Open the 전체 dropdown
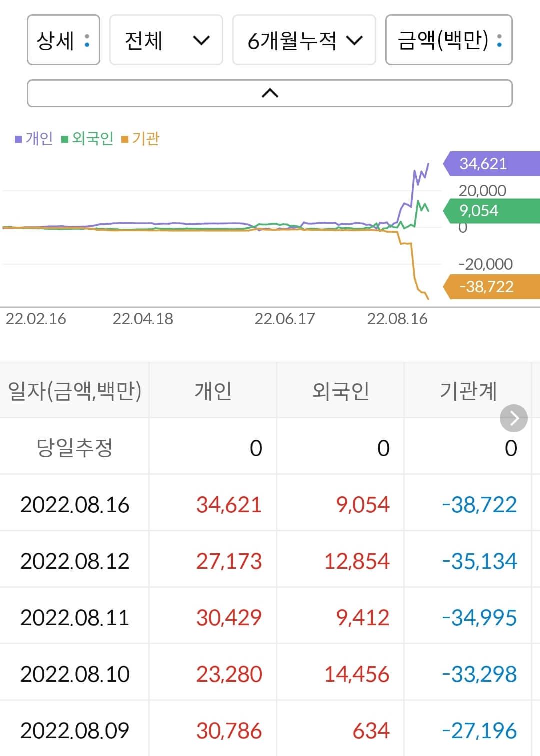The height and width of the screenshot is (756, 540). [165, 41]
